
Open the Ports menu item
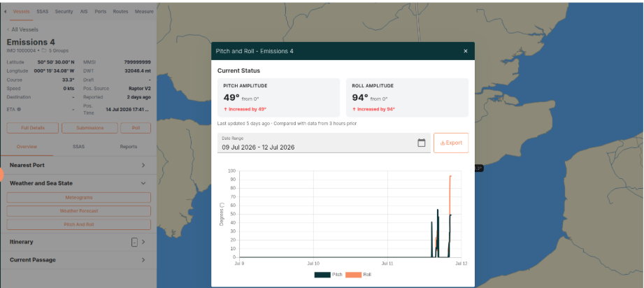[101, 11]
